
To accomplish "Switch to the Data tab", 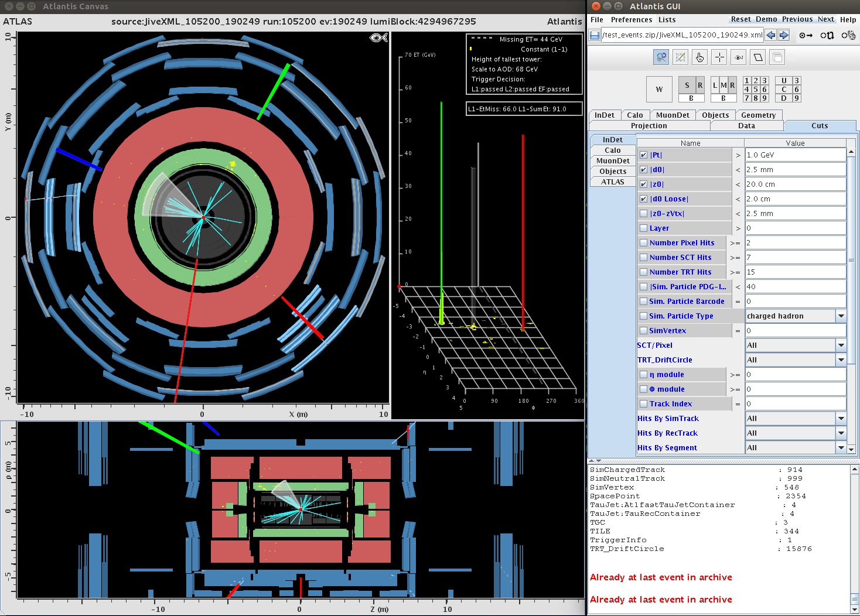I will 747,126.
